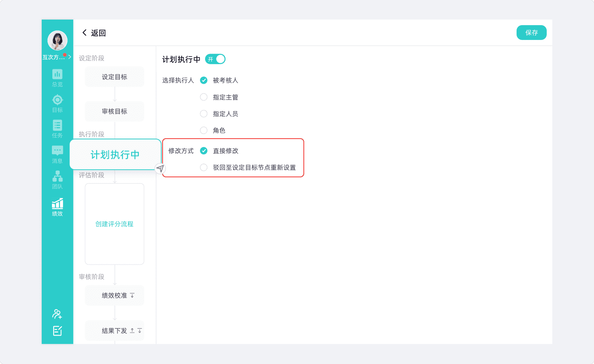Open the 设定目标 workflow node
The image size is (594, 364).
pyautogui.click(x=114, y=77)
